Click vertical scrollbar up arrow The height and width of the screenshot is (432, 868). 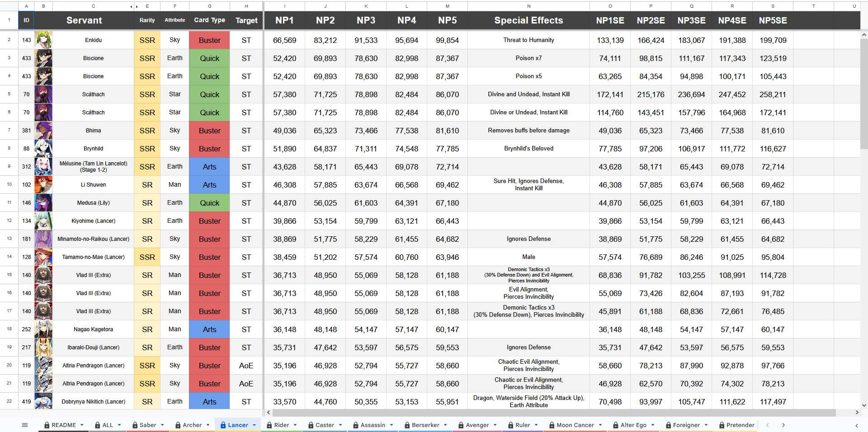(x=864, y=34)
